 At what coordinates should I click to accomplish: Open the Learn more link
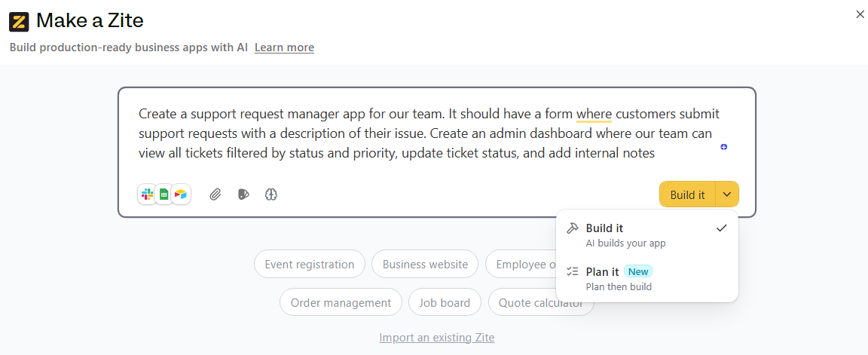click(284, 47)
